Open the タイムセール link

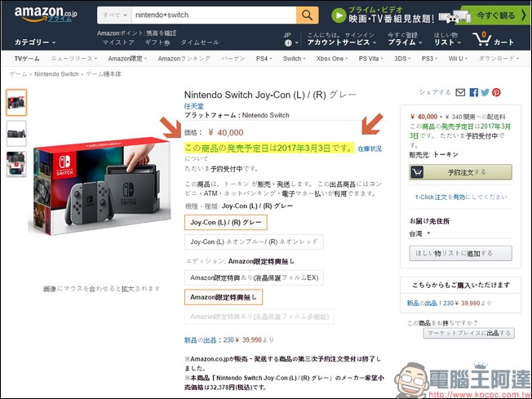coord(199,42)
